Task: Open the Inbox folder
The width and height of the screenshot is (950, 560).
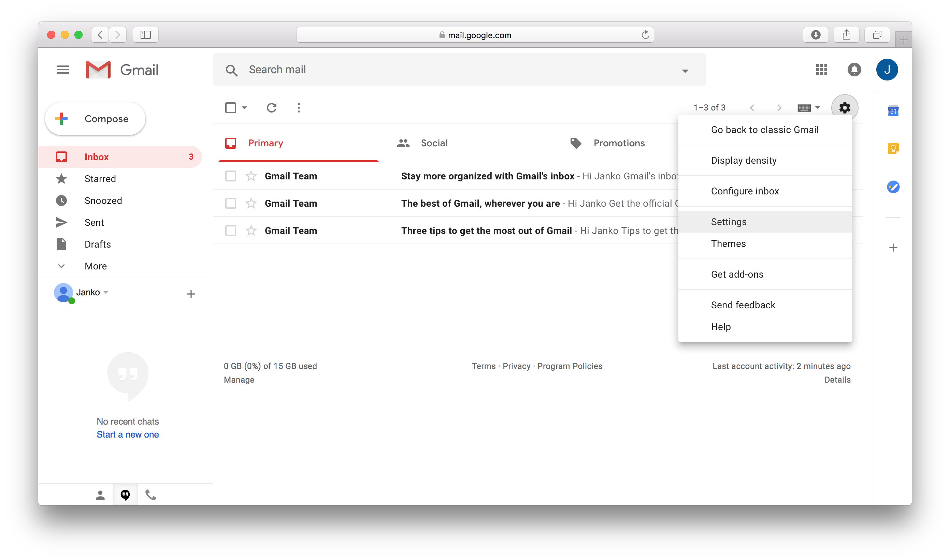Action: (120, 157)
